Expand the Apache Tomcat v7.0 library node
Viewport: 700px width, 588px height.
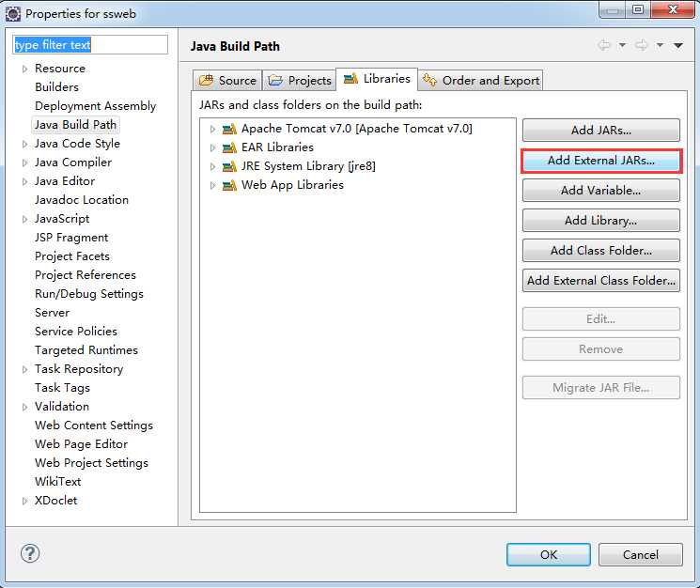(212, 130)
